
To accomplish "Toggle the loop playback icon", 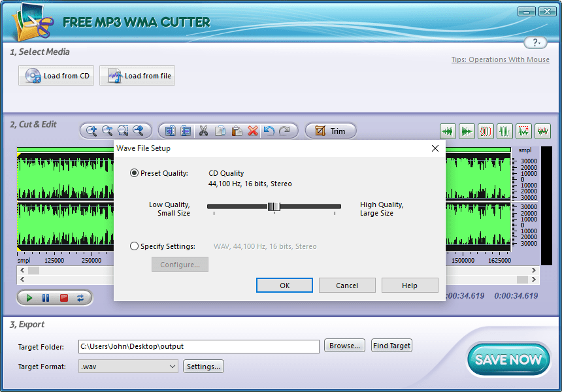I will (80, 298).
